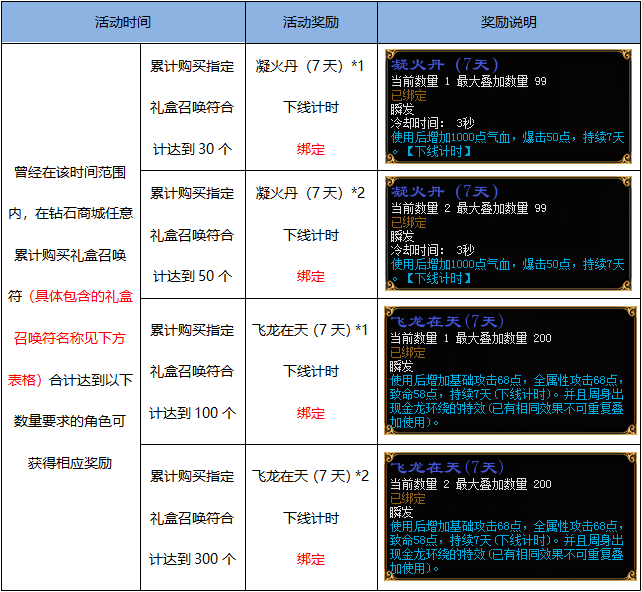This screenshot has width=642, height=592.
Task: Open 飞龙在天 tooltip showing 当前数量 2
Action: tap(510, 517)
